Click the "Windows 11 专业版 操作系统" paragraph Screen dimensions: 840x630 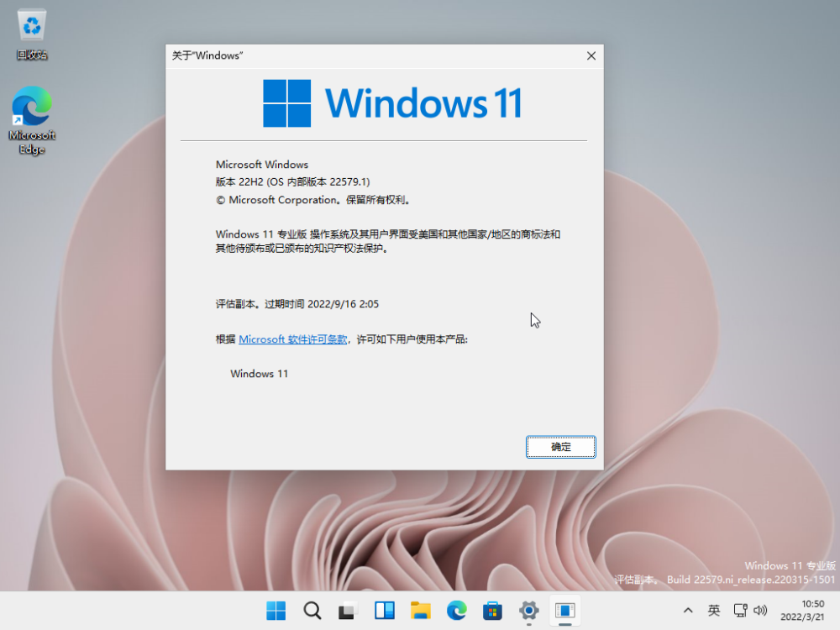pos(388,241)
